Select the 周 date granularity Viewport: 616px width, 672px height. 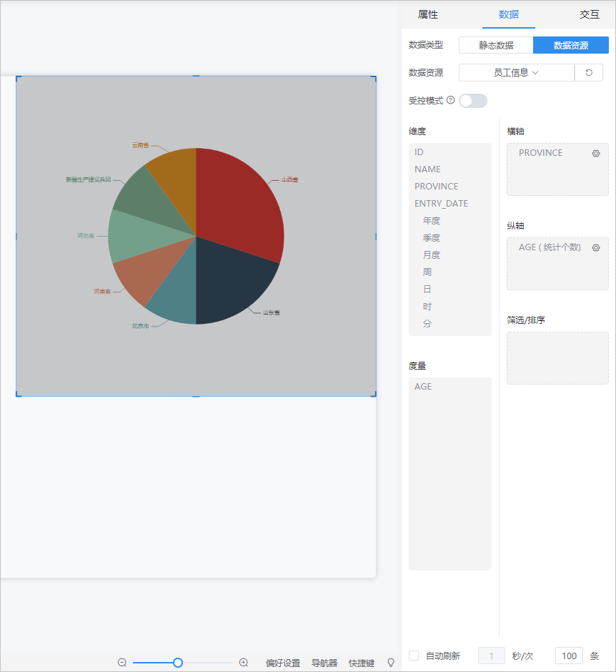click(427, 272)
